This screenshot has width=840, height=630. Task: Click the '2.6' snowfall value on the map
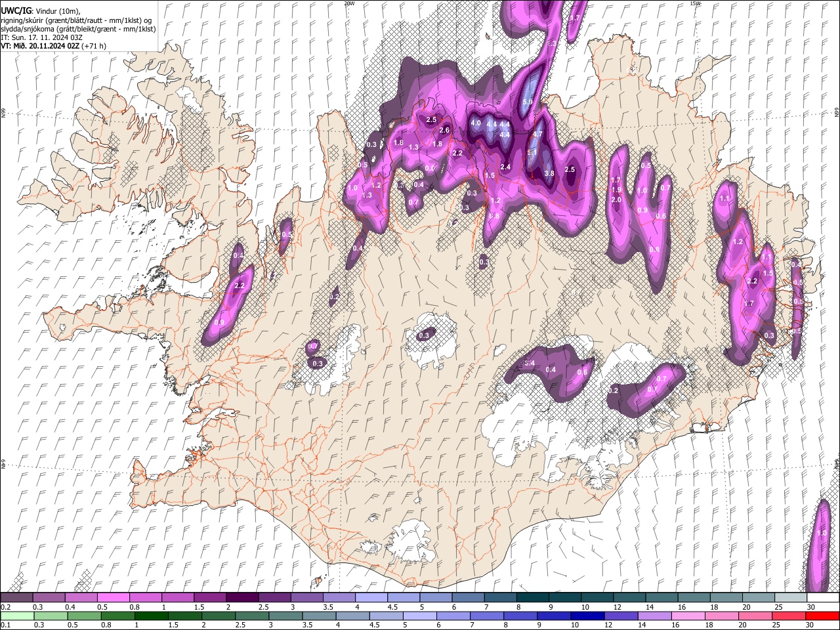(444, 131)
